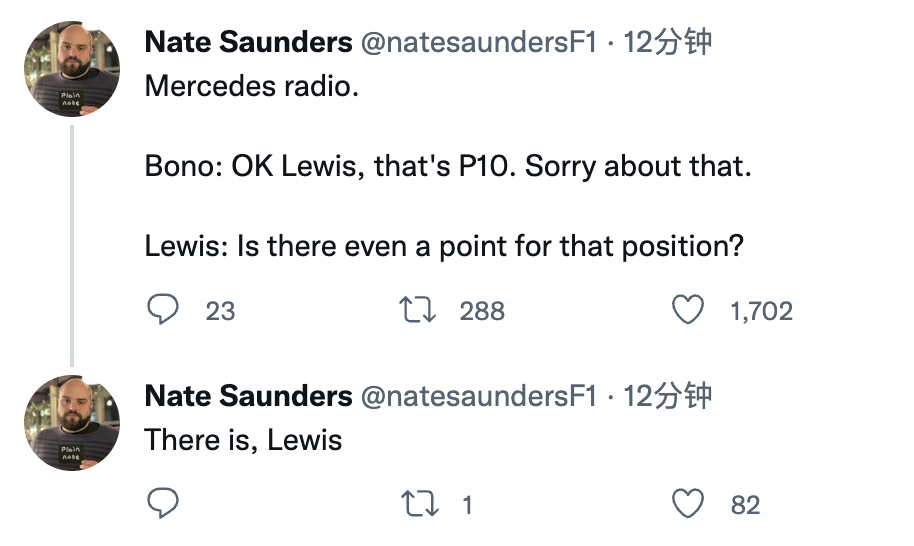The image size is (914, 546).
Task: Click reply icon on the Mercedes radio tweet
Action: [x=162, y=311]
